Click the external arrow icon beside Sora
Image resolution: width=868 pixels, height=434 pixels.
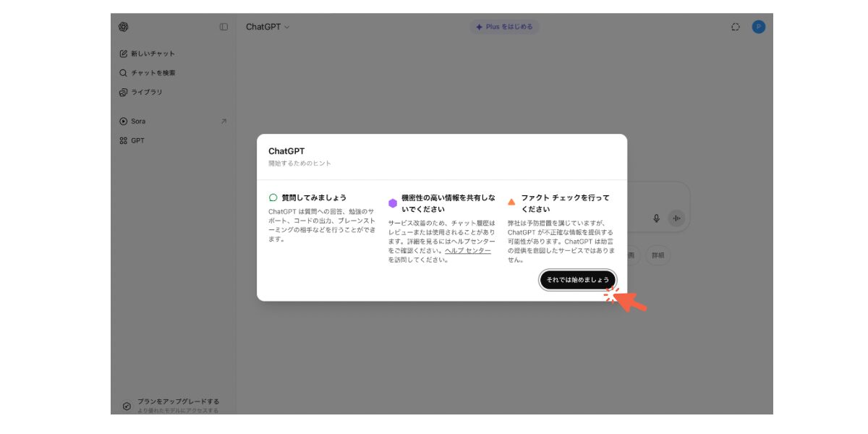click(x=223, y=122)
